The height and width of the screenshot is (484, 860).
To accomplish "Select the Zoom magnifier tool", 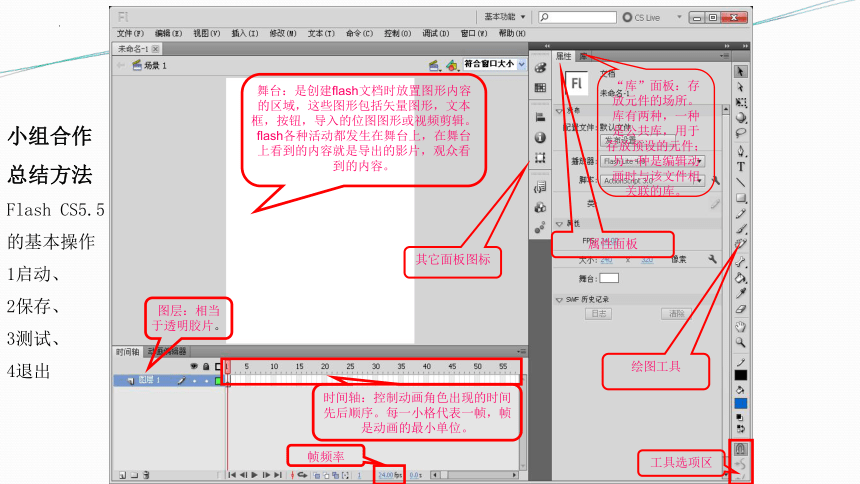I will pos(740,343).
